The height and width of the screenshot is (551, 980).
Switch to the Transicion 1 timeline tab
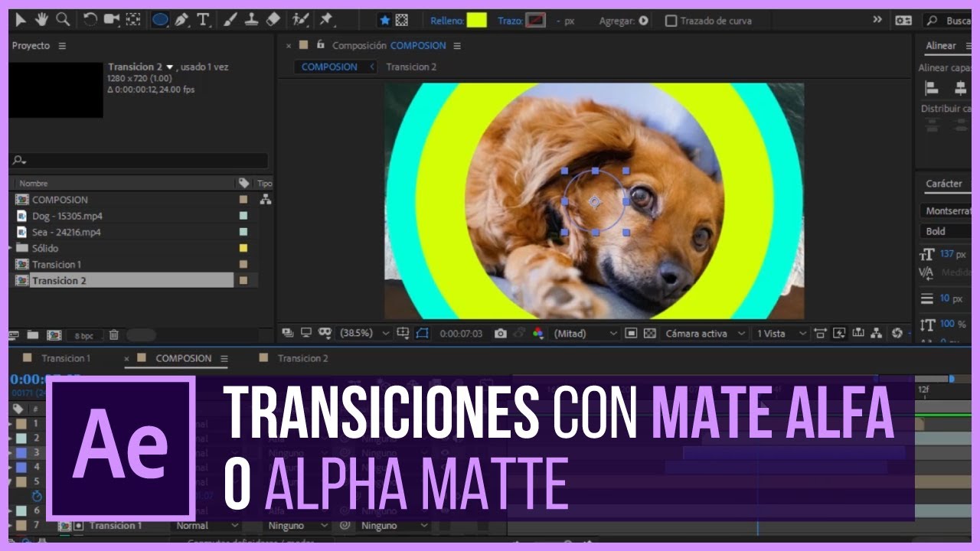click(65, 358)
